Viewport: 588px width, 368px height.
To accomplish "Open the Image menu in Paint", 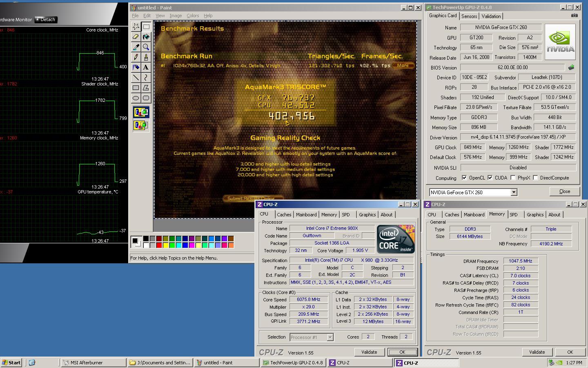I will [x=176, y=16].
